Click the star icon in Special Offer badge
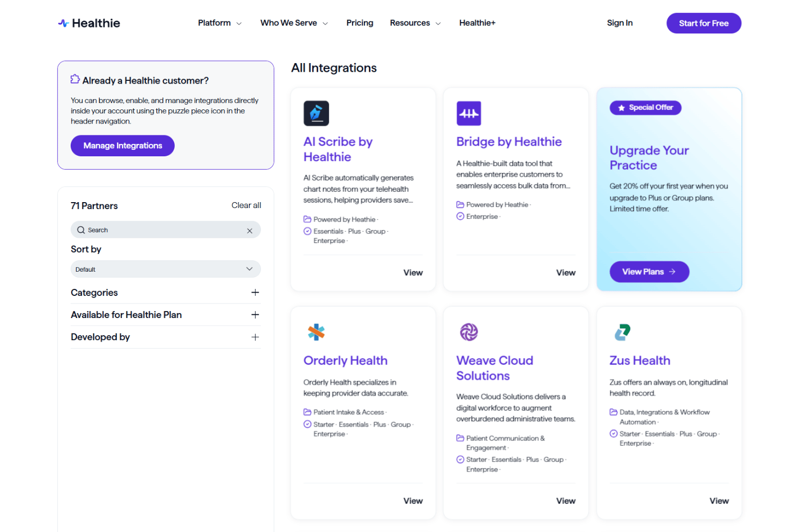798x532 pixels. point(621,108)
